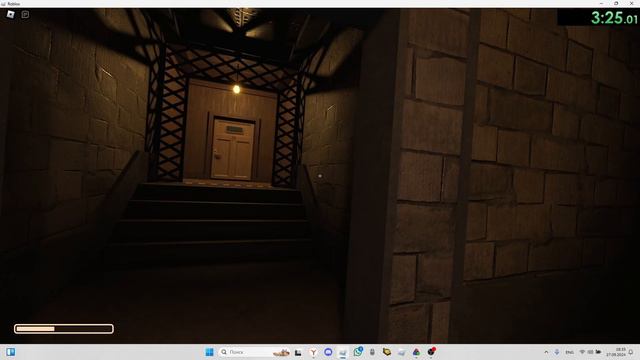Minimize the Roblox window
Screen dimensions: 640x360
(601, 3)
